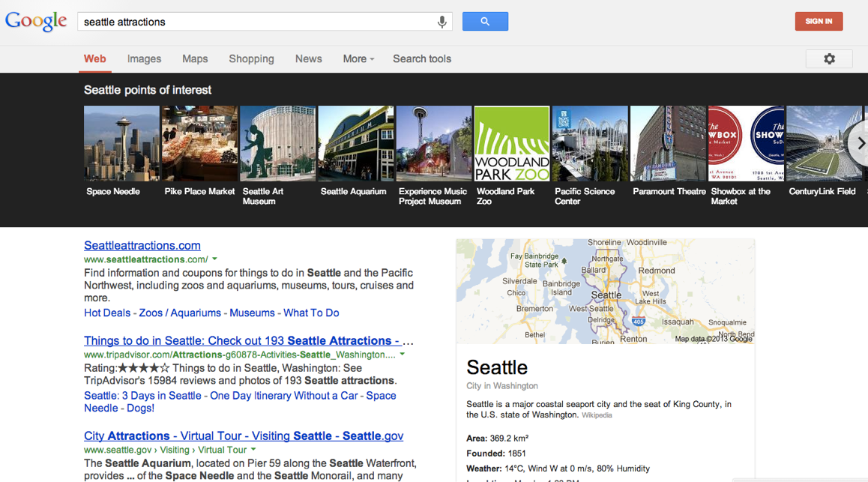Open the News tab
This screenshot has width=868, height=482.
[x=308, y=58]
